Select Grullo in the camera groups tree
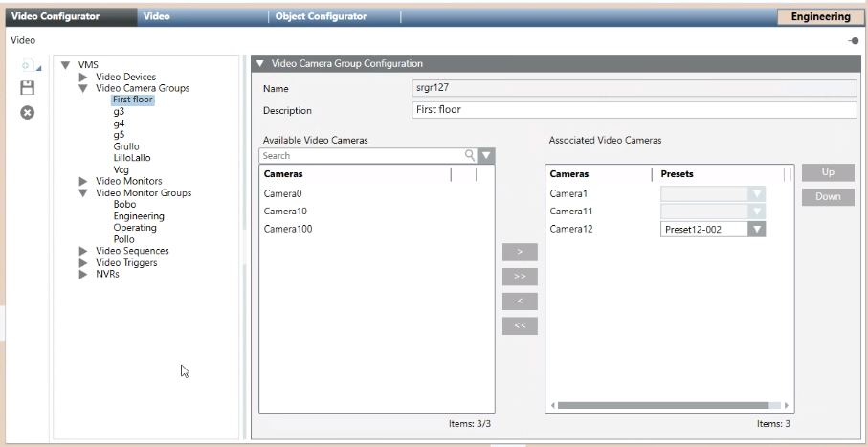 tap(126, 146)
